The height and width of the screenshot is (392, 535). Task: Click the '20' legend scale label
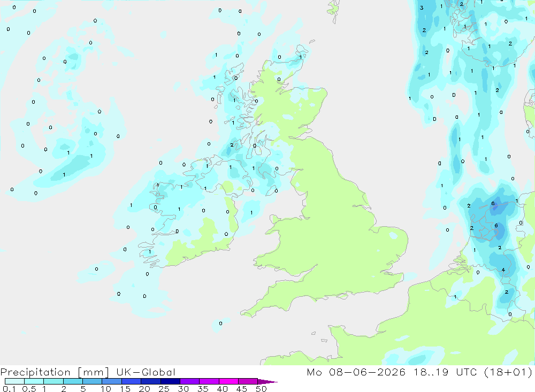[144, 389]
